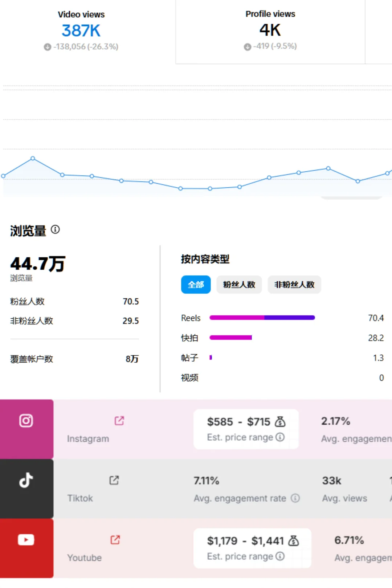Click the 4K profile views value
Screen dimensions: 392x588
[270, 30]
